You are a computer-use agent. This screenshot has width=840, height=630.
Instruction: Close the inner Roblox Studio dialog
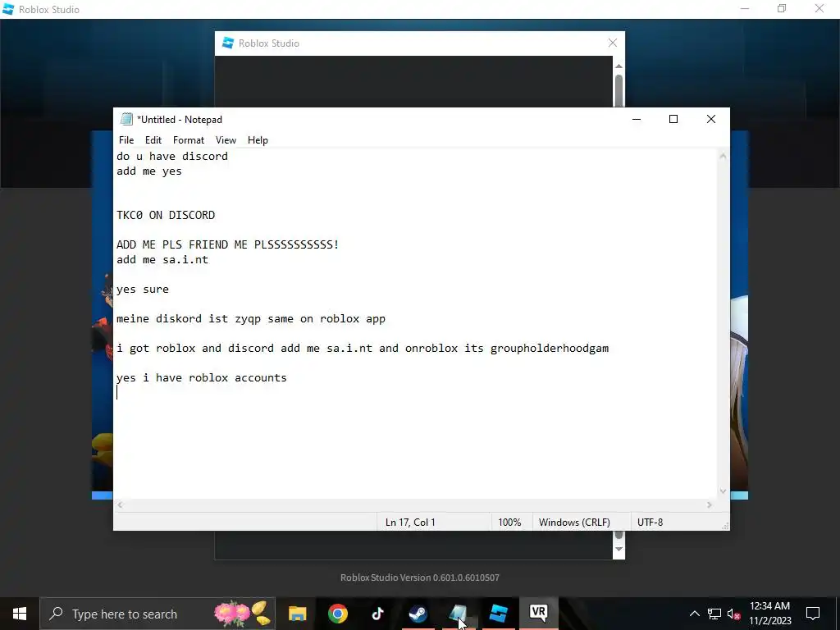pyautogui.click(x=613, y=43)
